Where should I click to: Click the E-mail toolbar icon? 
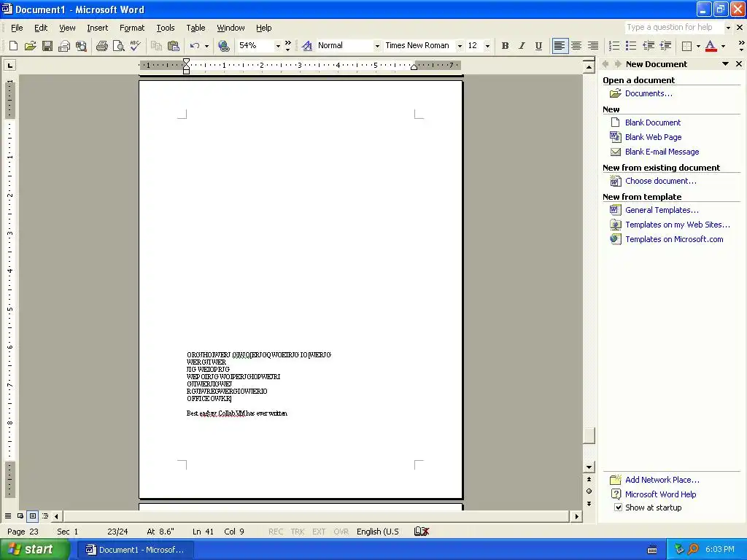(x=64, y=46)
